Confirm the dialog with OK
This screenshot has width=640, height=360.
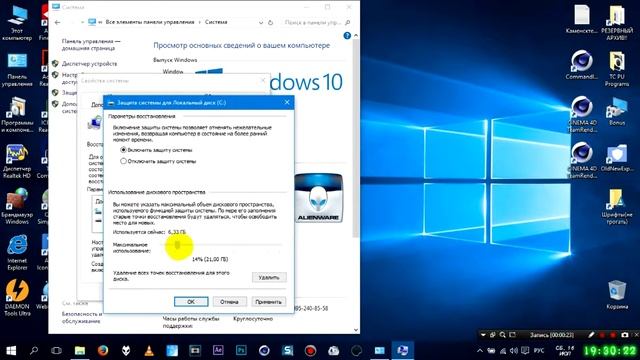tap(191, 302)
